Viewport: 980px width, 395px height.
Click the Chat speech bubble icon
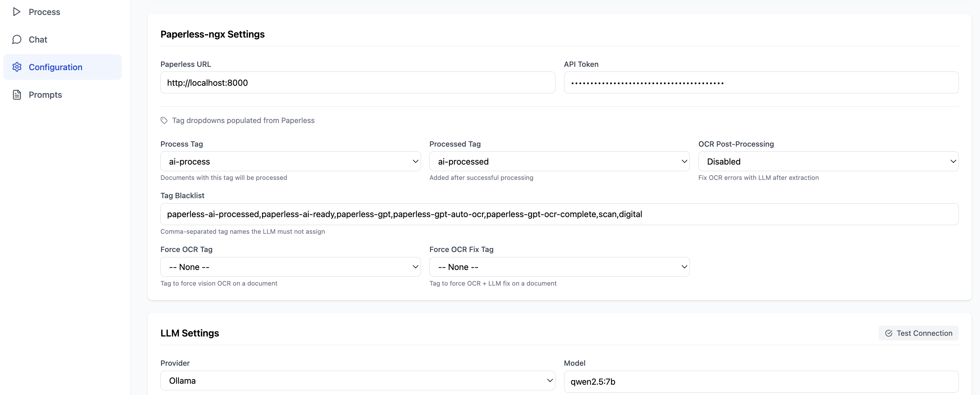point(16,40)
